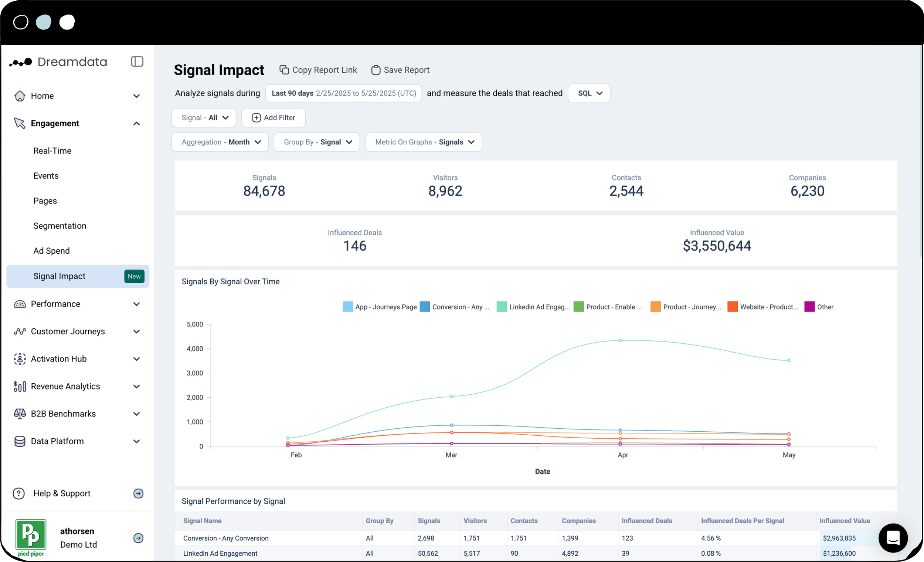This screenshot has width=924, height=562.
Task: Go to Segmentation in the sidebar
Action: click(x=60, y=226)
